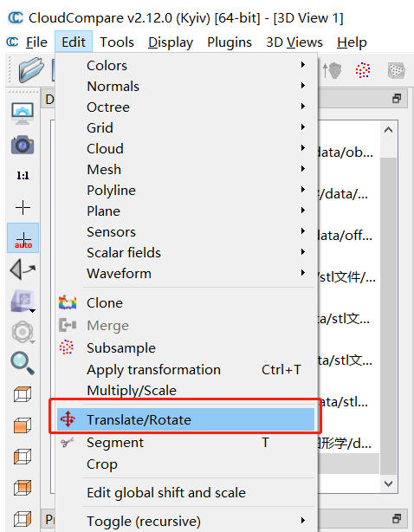Click the CloudCompare logo beside File
Image resolution: width=414 pixels, height=532 pixels.
pos(12,42)
